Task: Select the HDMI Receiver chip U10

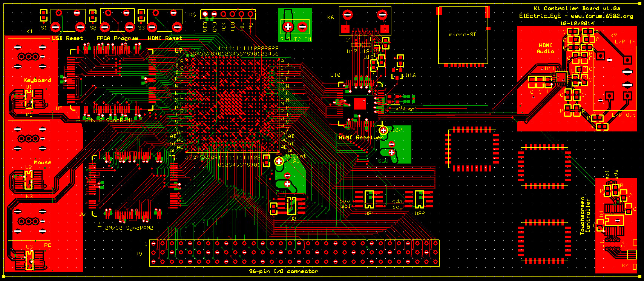Action: (360, 103)
